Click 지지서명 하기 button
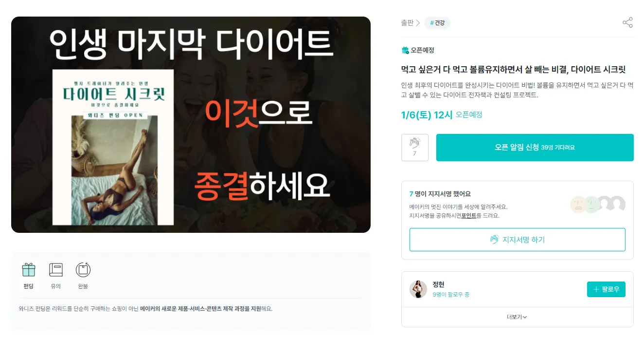 (518, 240)
